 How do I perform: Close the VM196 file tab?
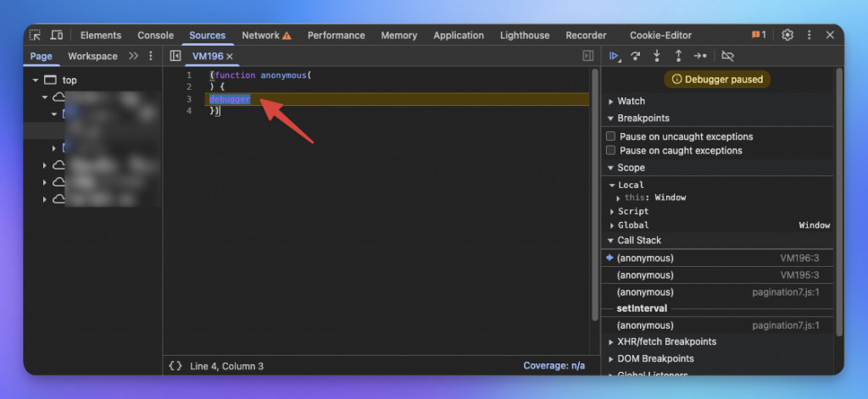tap(230, 56)
